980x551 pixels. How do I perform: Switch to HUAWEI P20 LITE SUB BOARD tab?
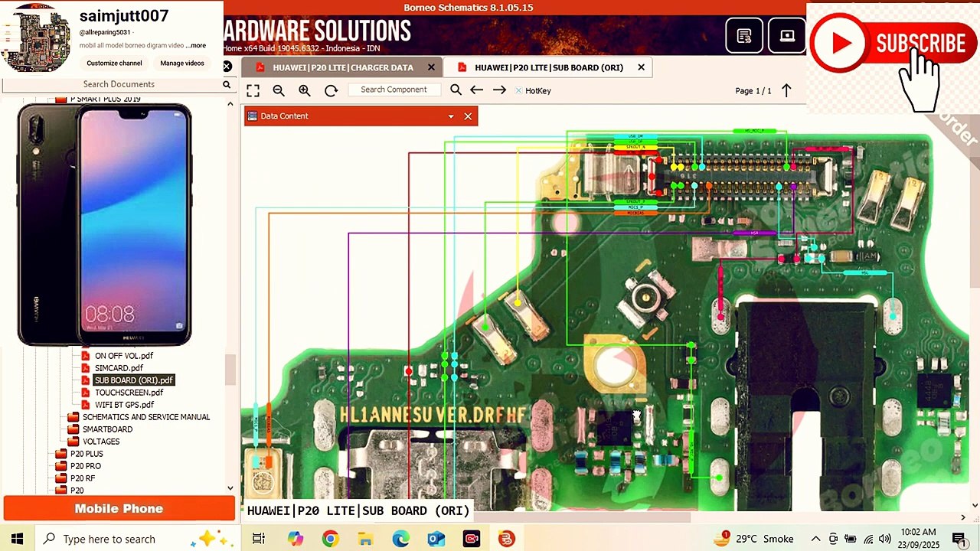click(548, 67)
